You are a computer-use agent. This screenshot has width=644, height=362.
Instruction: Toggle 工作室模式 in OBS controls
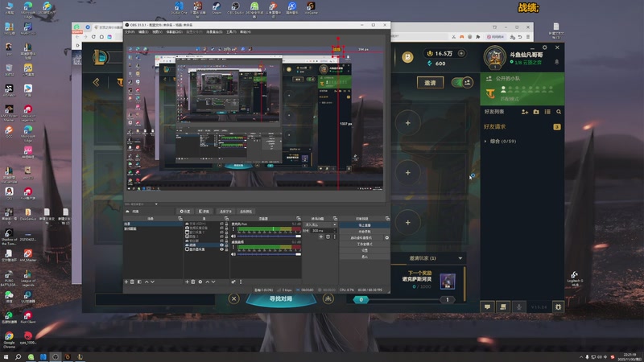365,245
